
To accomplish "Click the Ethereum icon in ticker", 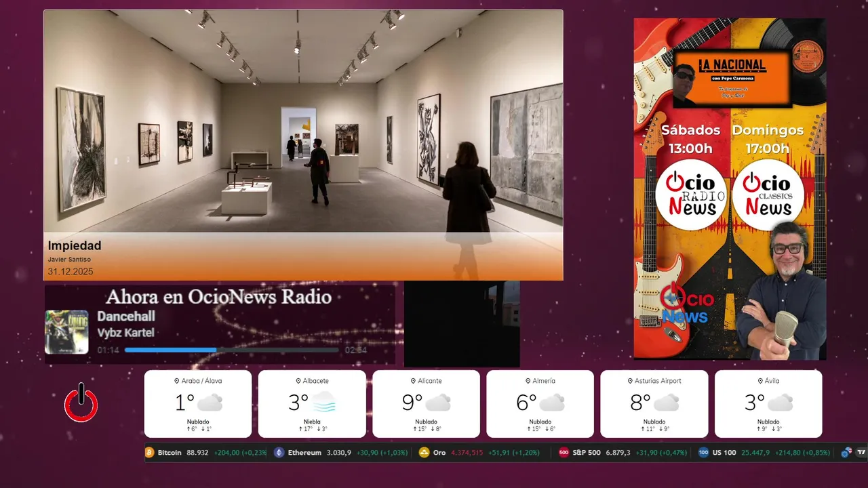I will coord(279,452).
